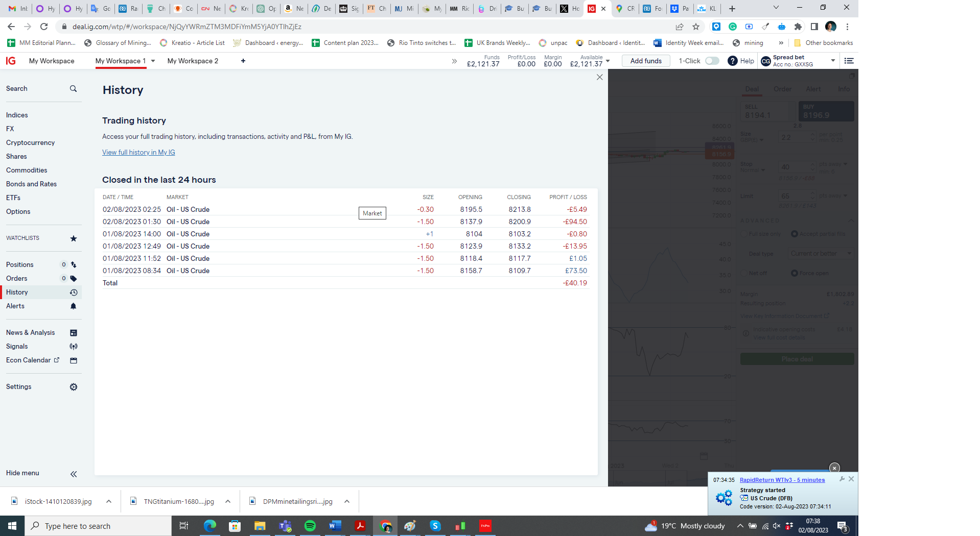Dismiss the Strategy started notification with its X
The image size is (980, 536).
(851, 479)
